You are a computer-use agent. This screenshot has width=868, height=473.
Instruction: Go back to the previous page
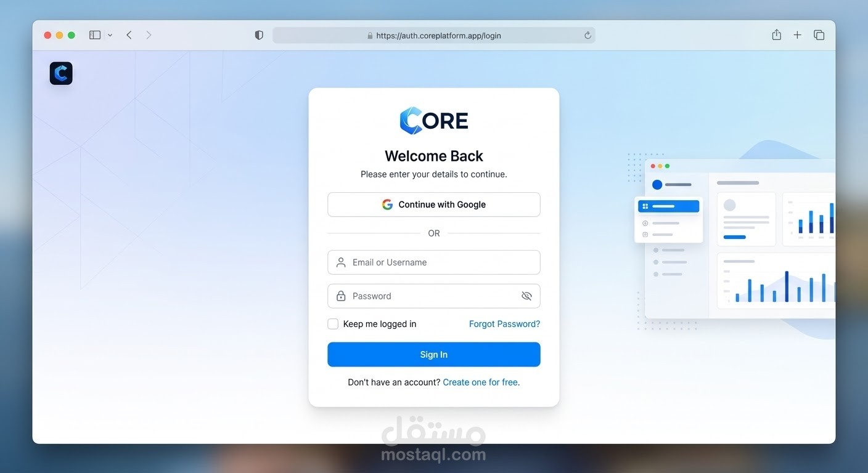click(129, 35)
